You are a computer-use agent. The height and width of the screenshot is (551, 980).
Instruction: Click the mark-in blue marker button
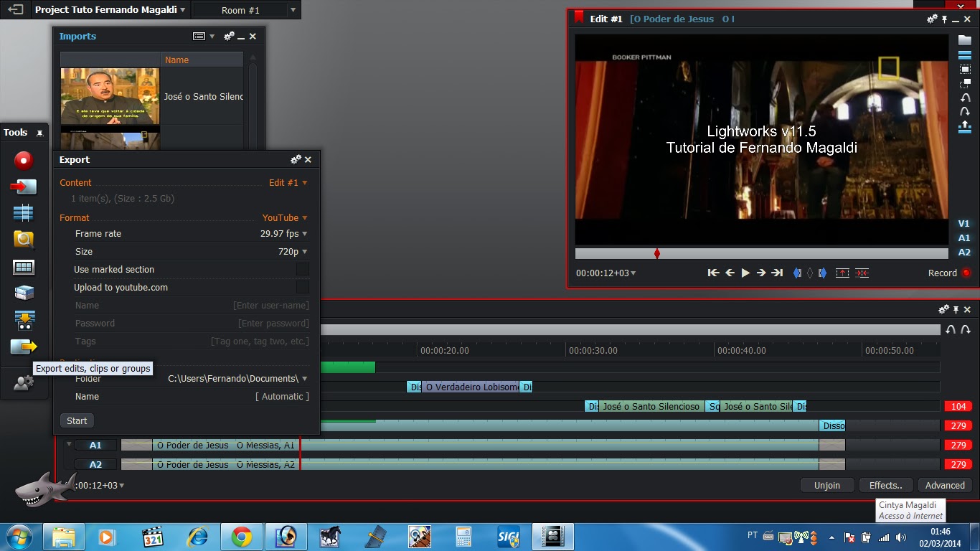(x=797, y=273)
